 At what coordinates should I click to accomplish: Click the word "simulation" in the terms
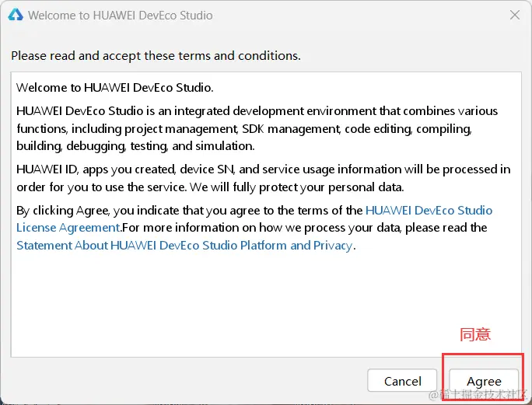pos(225,146)
